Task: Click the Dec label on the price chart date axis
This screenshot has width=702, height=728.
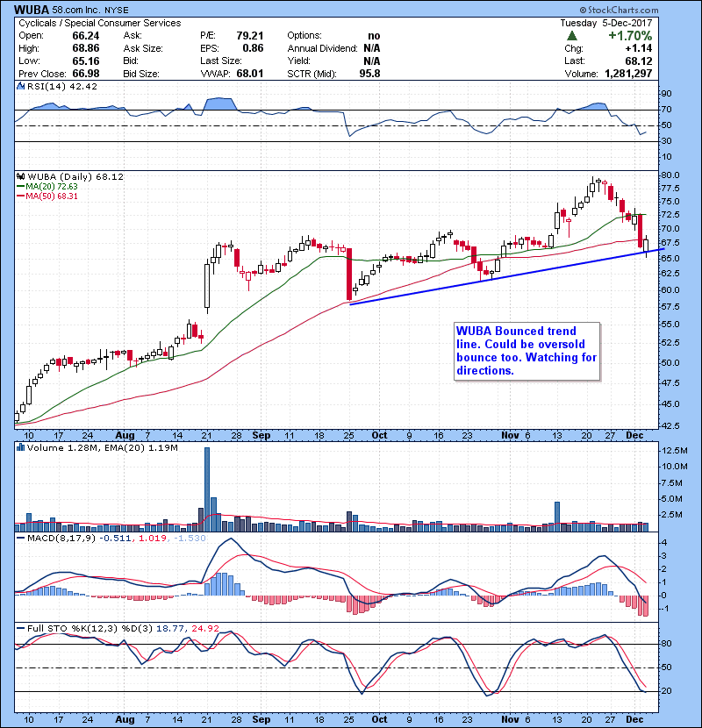Action: coord(634,435)
